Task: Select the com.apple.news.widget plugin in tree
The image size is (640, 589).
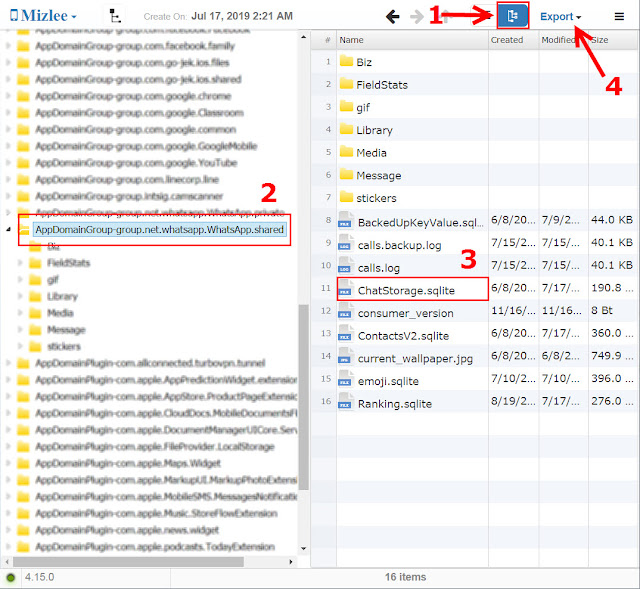Action: click(x=127, y=530)
